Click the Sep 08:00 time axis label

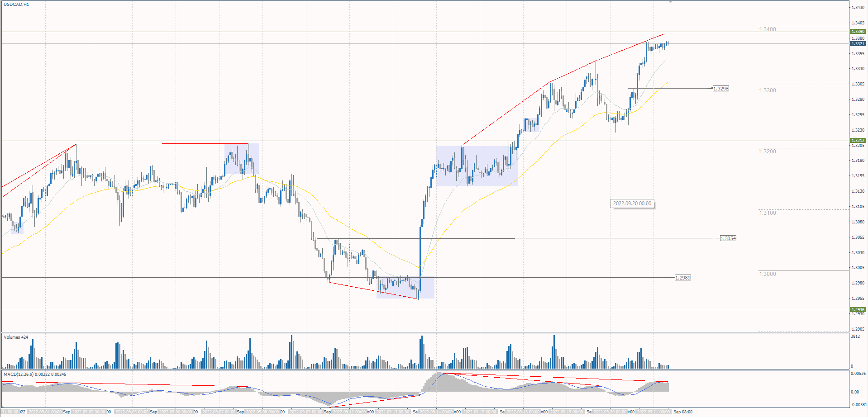click(683, 412)
